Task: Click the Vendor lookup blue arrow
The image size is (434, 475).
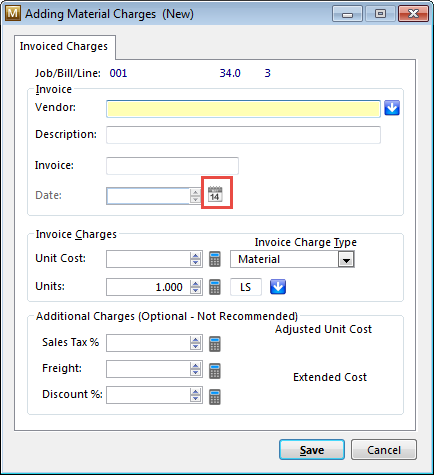Action: [x=392, y=108]
